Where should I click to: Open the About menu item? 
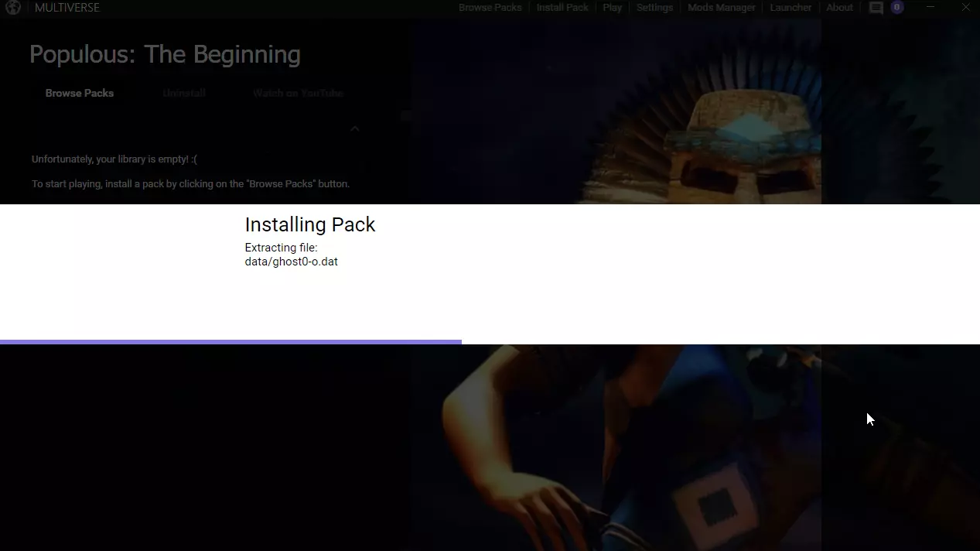tap(839, 8)
